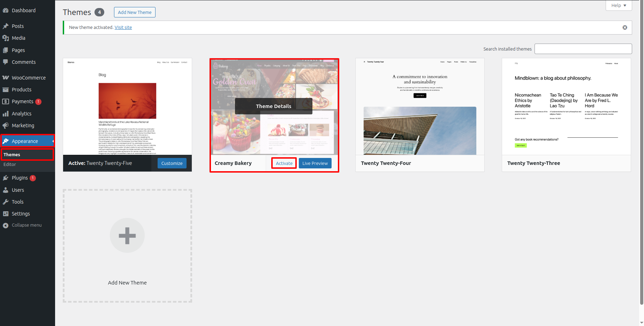Click the Payments dollar icon
The height and width of the screenshot is (326, 644).
(x=6, y=101)
